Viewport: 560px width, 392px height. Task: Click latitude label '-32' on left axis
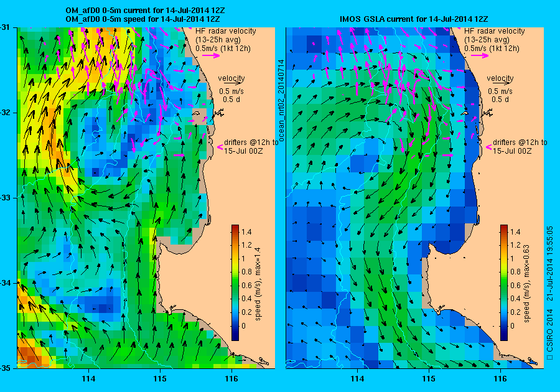[6, 113]
